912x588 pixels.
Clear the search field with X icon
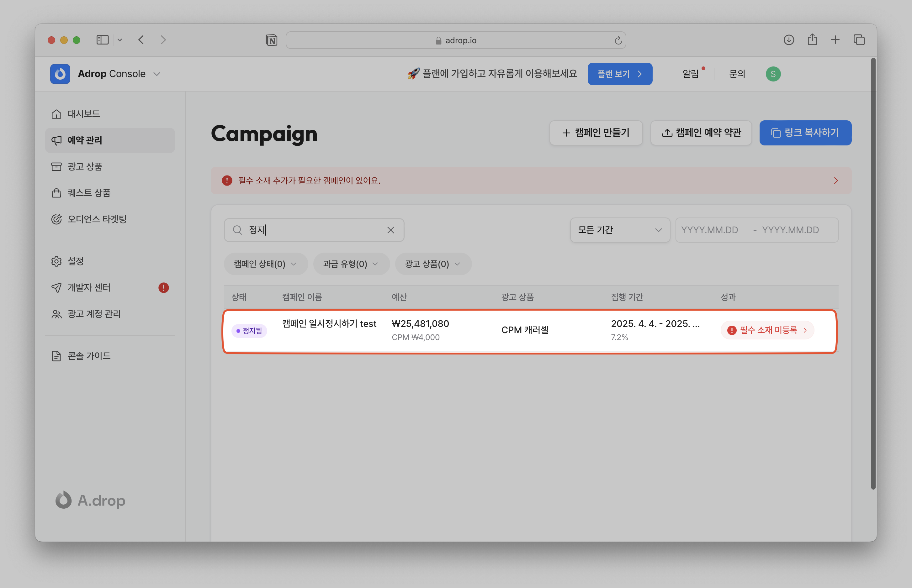390,230
